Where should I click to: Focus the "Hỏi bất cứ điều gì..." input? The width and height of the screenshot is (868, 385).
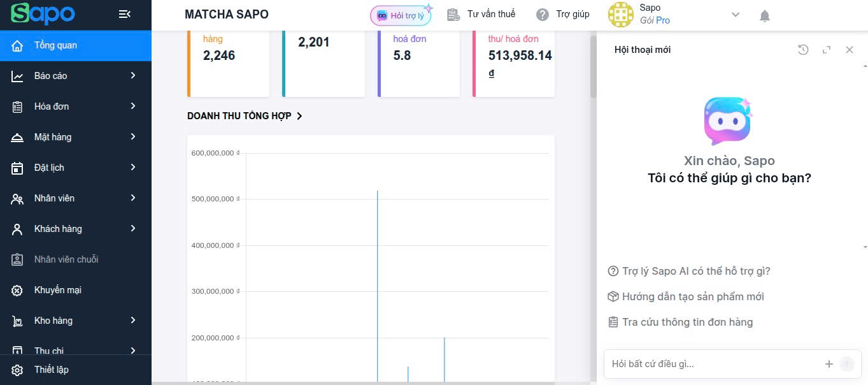[x=715, y=364]
